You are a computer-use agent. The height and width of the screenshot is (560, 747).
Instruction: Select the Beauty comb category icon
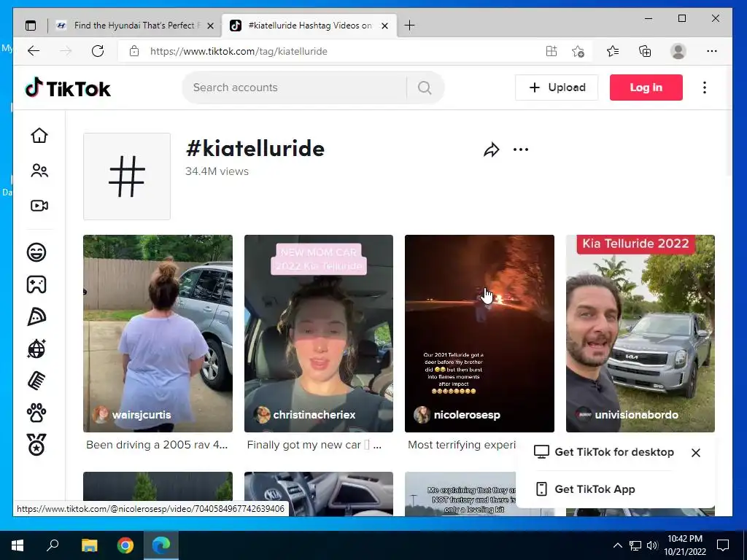(36, 381)
